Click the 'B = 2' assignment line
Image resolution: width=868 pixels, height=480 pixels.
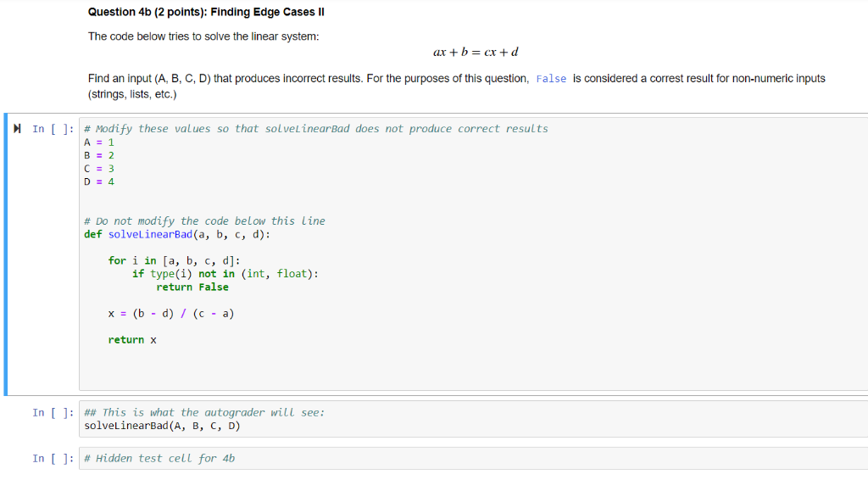pyautogui.click(x=99, y=155)
